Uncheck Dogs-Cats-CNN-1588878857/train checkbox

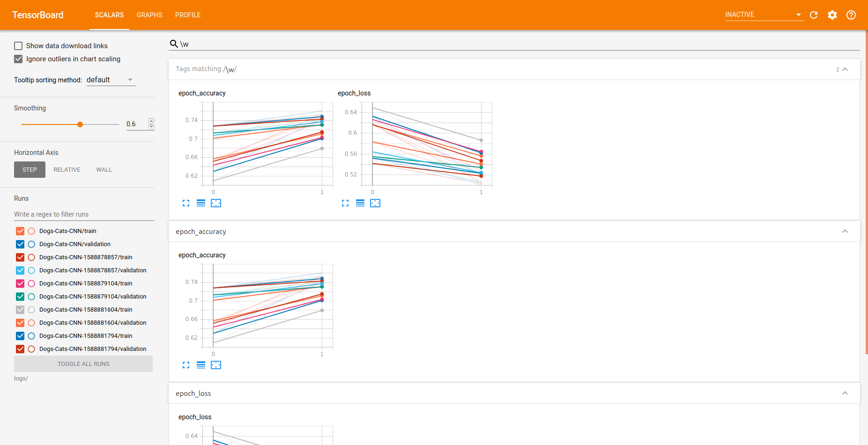point(20,257)
